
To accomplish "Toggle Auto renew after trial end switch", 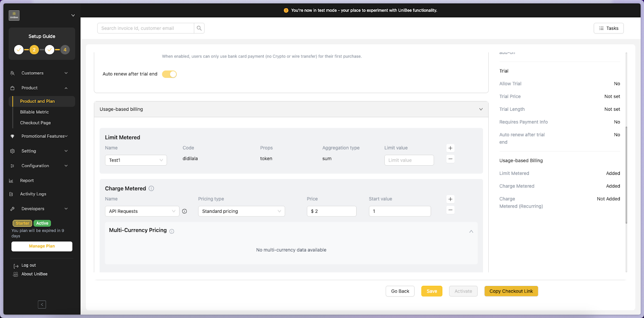I will coord(169,74).
